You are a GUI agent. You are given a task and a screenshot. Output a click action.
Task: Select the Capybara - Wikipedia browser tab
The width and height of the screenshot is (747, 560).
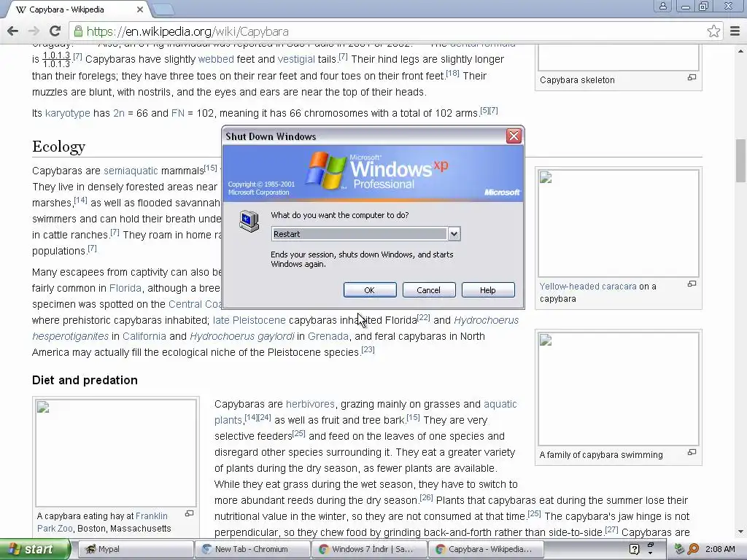point(76,9)
